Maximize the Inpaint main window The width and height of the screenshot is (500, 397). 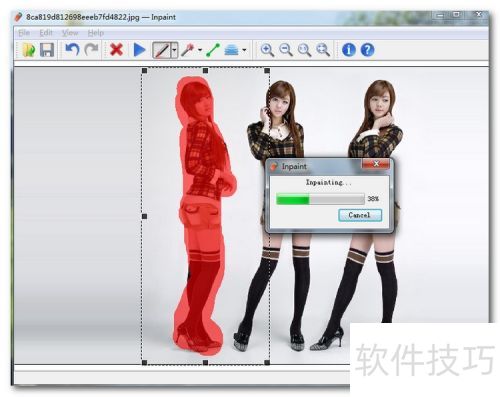tap(457, 15)
